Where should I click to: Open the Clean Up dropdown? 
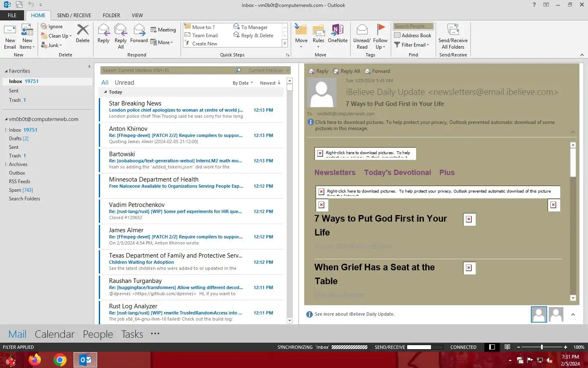tap(56, 36)
